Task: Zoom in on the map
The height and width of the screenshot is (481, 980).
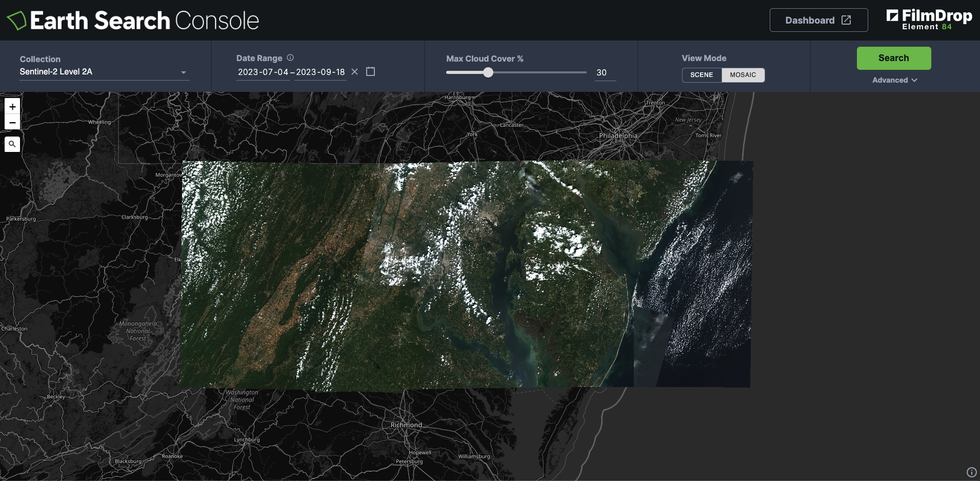Action: coord(12,107)
